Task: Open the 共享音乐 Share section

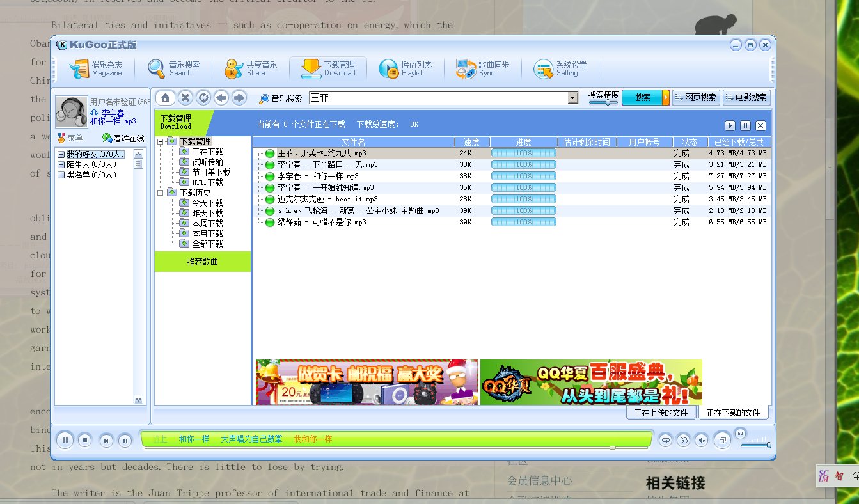Action: tap(251, 68)
